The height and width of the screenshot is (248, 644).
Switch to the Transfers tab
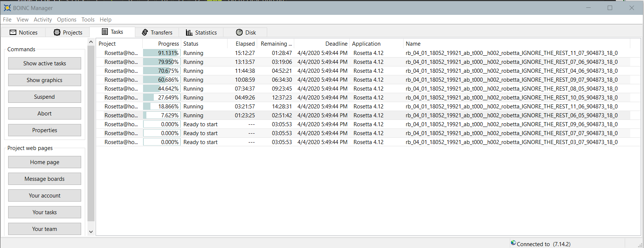pos(157,32)
